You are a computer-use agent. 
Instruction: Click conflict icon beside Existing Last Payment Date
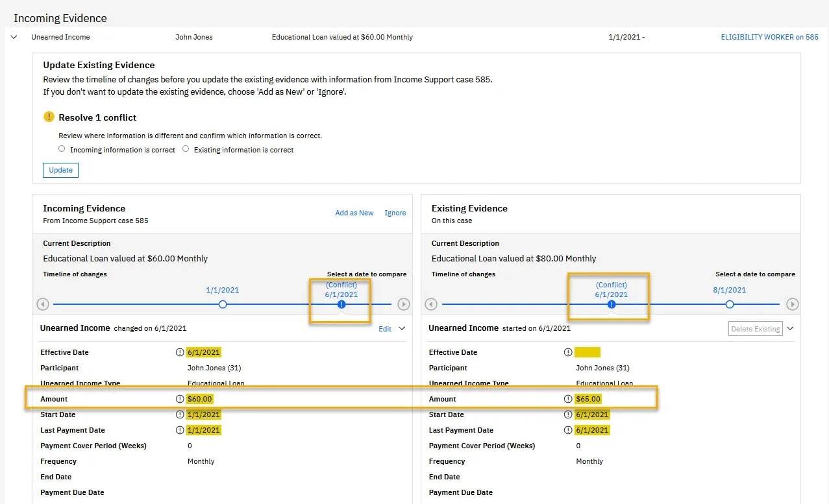tap(568, 430)
